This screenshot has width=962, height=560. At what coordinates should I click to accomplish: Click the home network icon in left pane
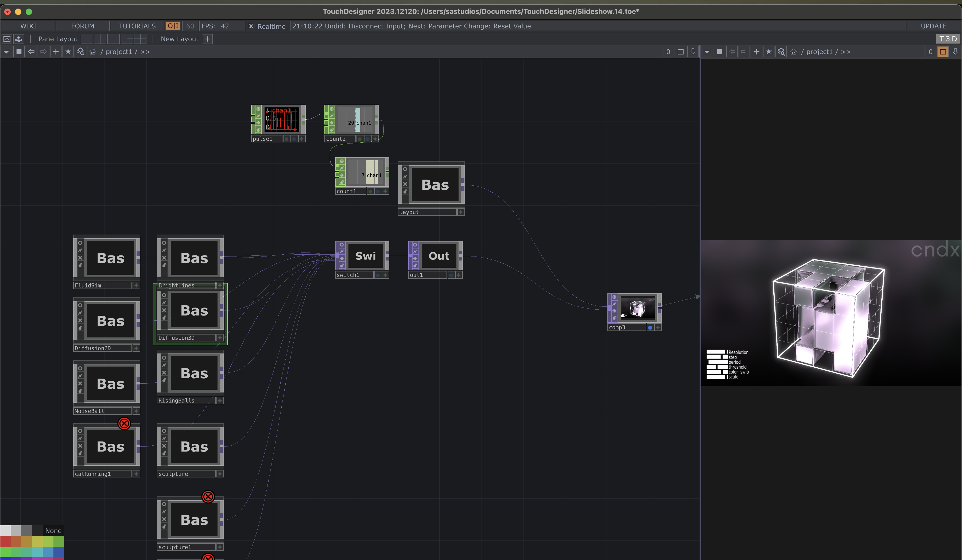(93, 52)
